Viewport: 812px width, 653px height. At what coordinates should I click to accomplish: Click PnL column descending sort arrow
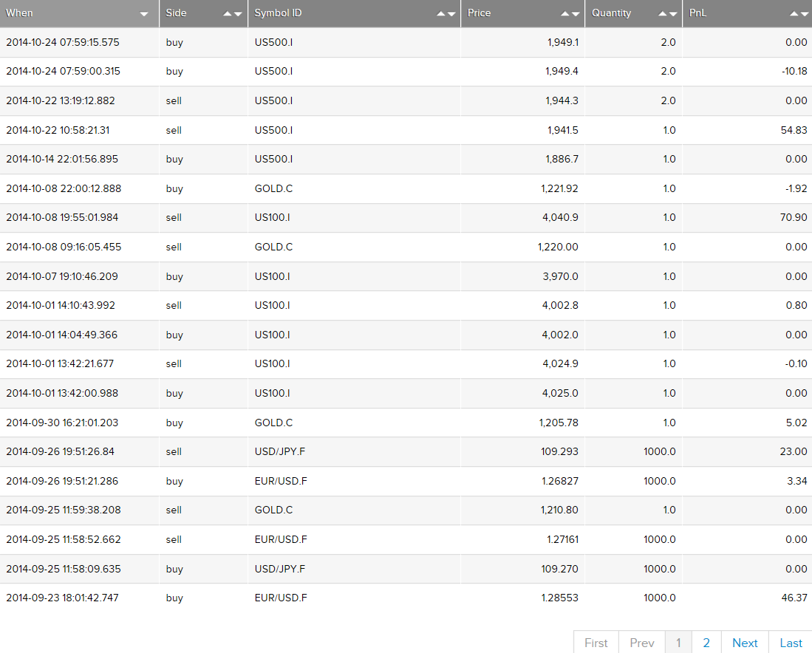(805, 14)
